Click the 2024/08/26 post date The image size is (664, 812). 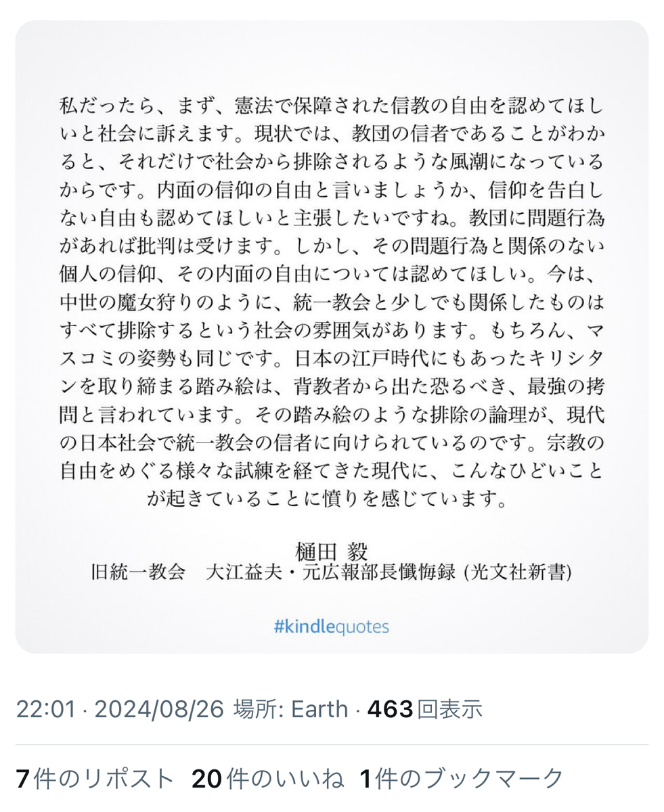pos(159,709)
